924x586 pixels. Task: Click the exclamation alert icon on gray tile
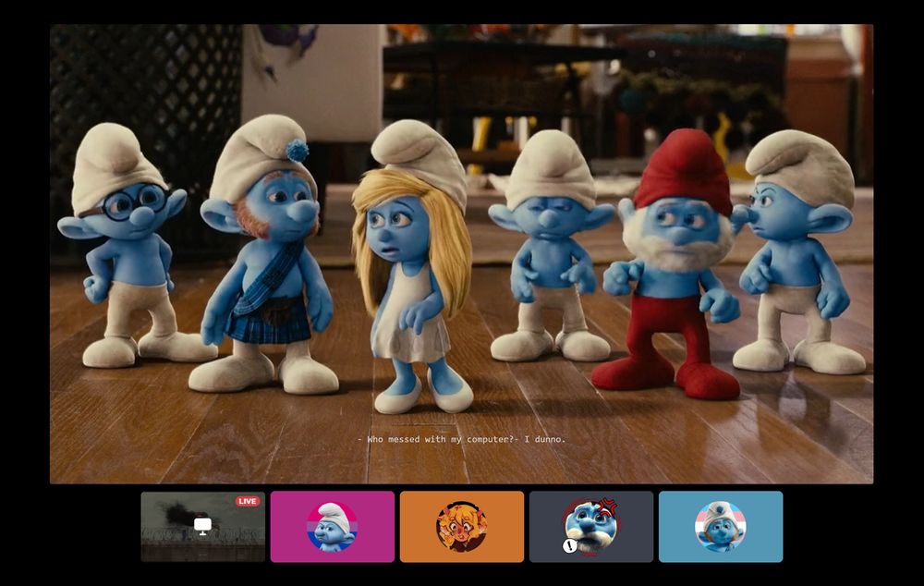(x=569, y=546)
